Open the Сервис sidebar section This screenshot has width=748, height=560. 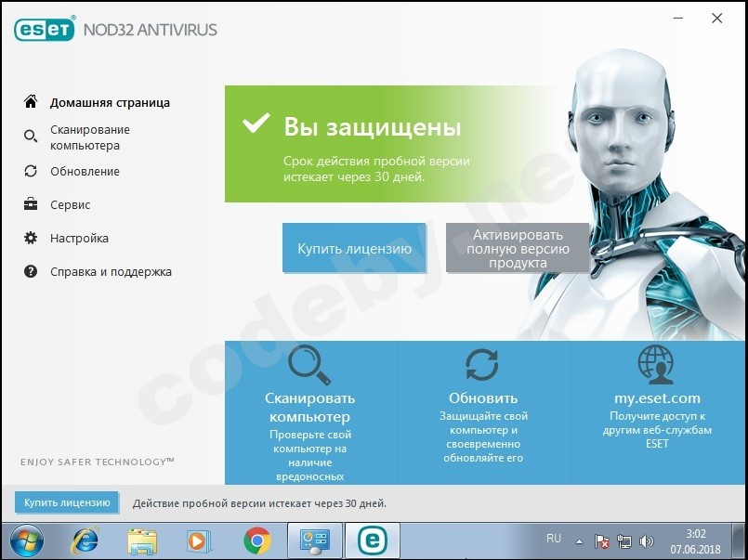(70, 204)
